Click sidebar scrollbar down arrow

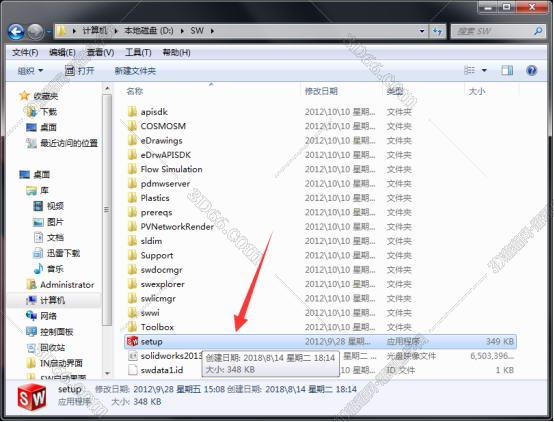click(x=107, y=373)
